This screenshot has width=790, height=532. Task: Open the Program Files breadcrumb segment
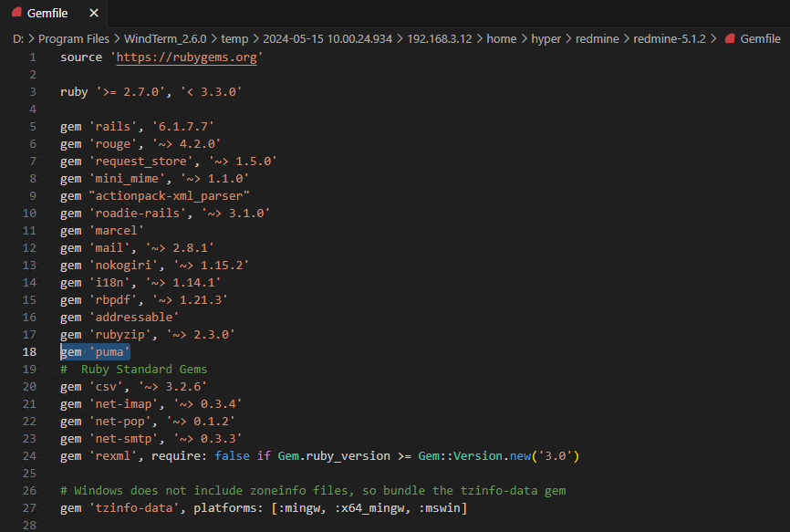click(74, 39)
